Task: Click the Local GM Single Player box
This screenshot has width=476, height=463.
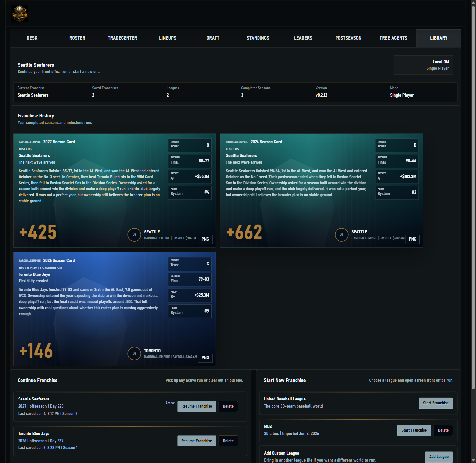Action: (x=423, y=65)
